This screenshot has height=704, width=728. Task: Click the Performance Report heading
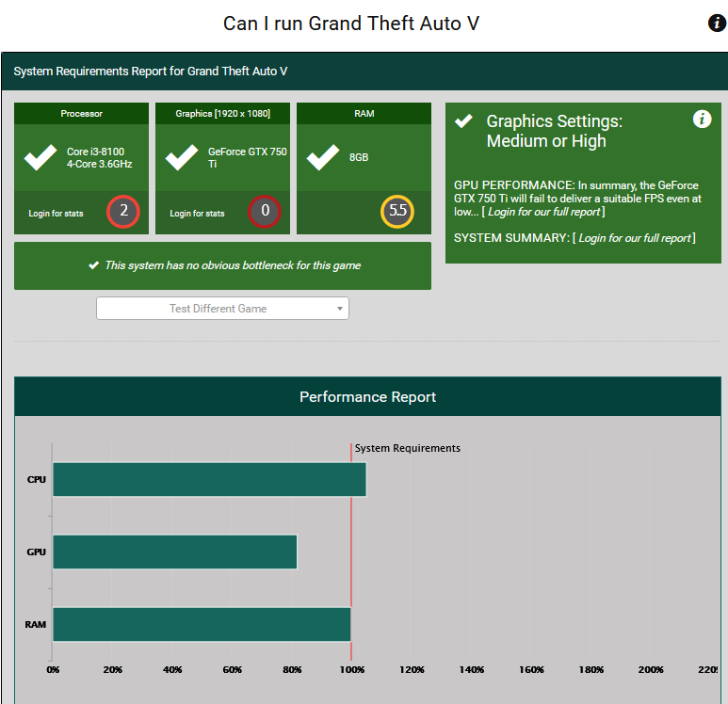pos(367,397)
